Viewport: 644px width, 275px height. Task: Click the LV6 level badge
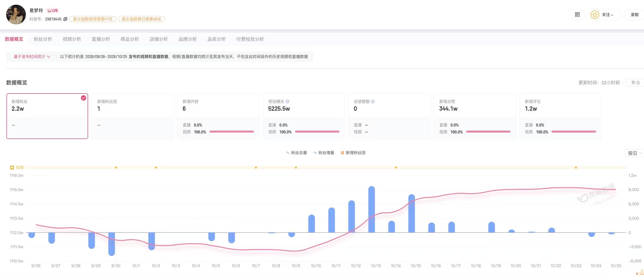(x=53, y=11)
